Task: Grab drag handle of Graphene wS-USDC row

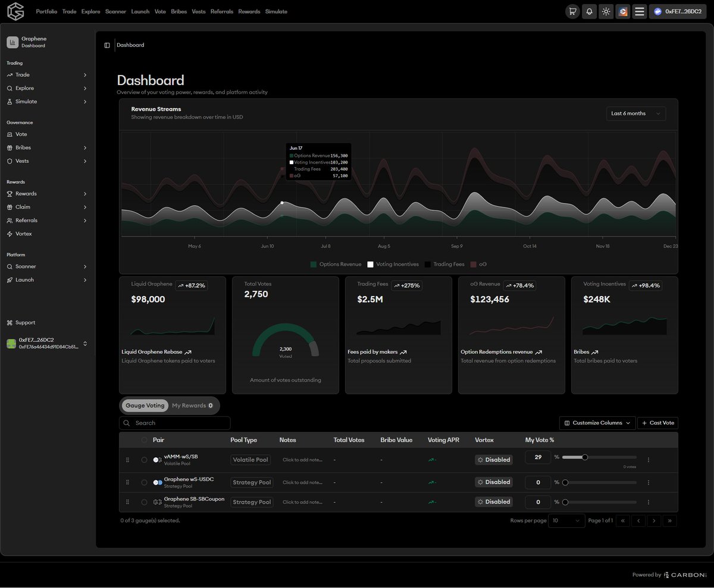Action: point(127,482)
